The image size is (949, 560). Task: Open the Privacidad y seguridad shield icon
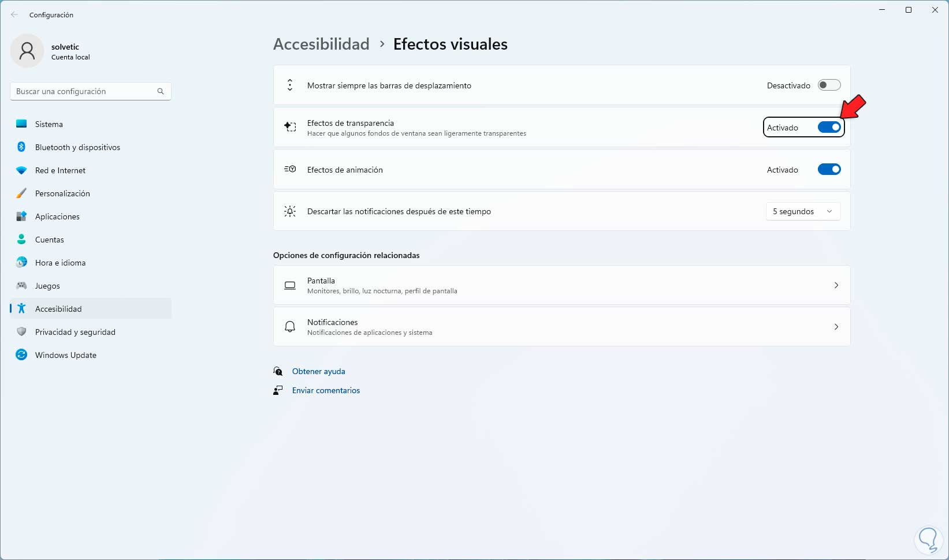click(21, 332)
